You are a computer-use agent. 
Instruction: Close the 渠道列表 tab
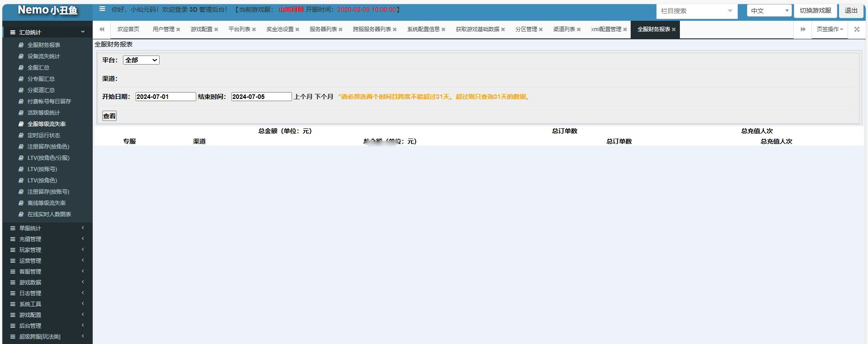pos(579,30)
